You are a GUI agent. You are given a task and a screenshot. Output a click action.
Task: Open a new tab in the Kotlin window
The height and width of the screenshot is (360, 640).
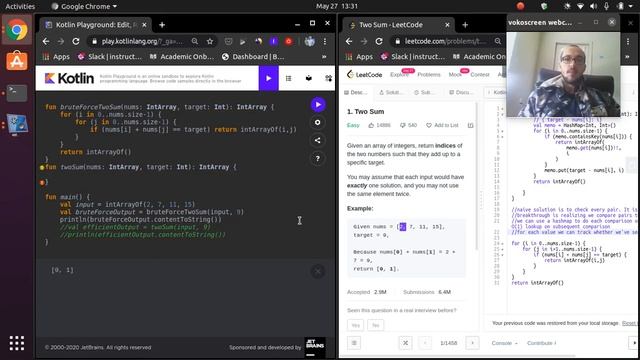pyautogui.click(x=162, y=25)
